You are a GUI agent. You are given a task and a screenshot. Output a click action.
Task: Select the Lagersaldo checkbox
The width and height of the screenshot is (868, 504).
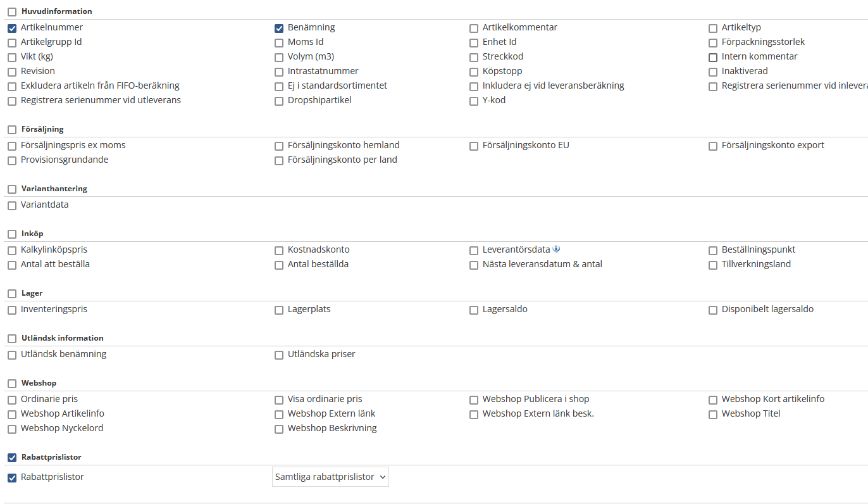(474, 310)
